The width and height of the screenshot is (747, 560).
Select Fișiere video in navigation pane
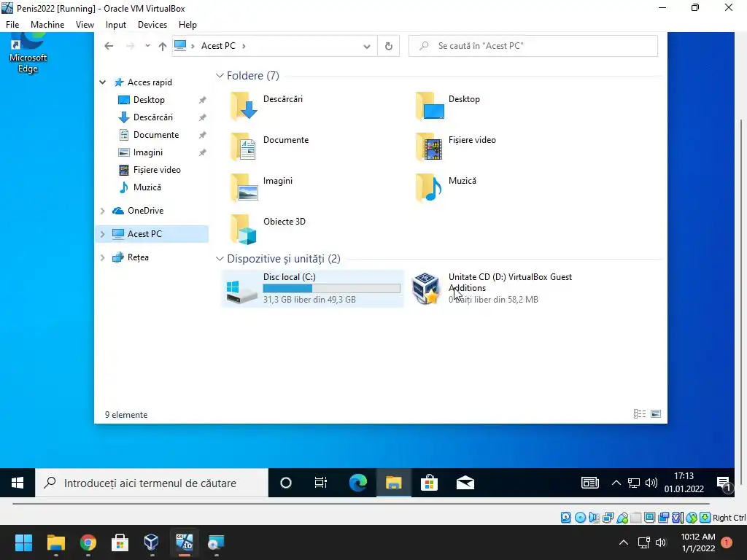point(157,169)
